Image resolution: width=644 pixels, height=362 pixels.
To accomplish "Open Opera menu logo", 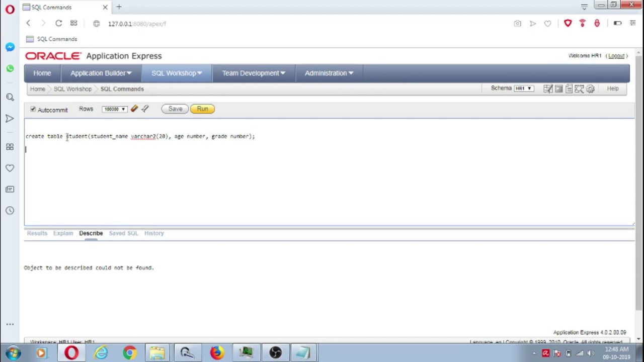I will (x=10, y=9).
